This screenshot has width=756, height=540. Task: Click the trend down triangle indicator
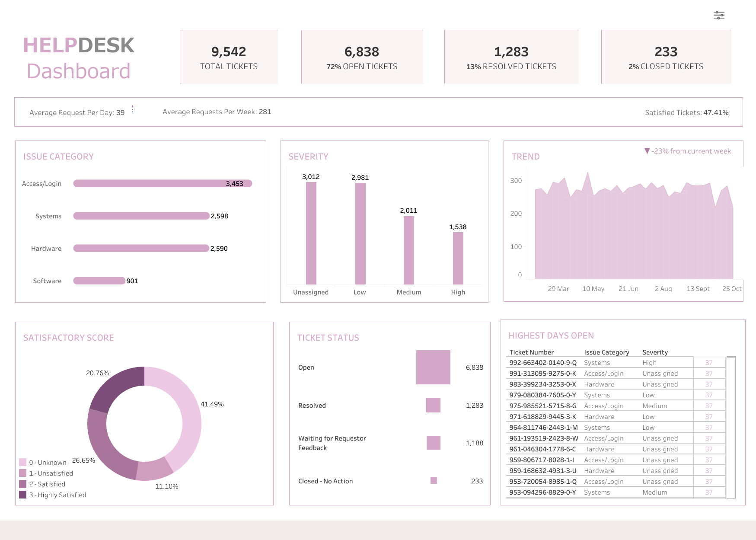[x=647, y=151]
